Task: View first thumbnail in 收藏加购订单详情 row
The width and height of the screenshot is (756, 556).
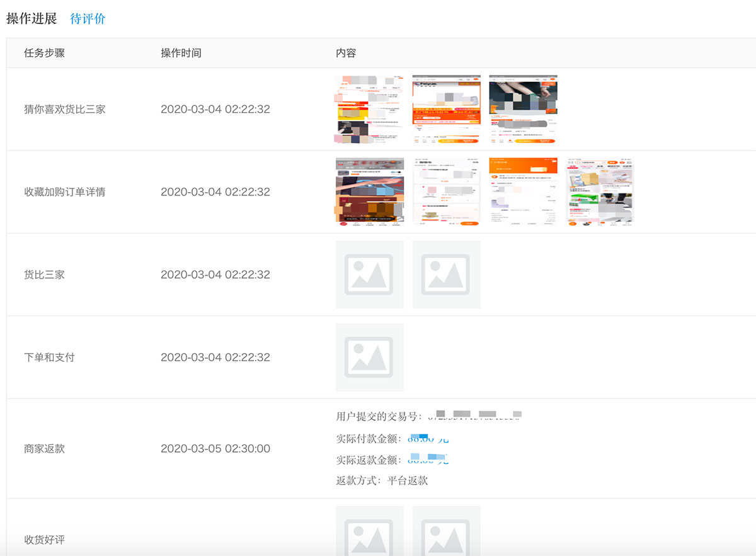Action: click(369, 192)
